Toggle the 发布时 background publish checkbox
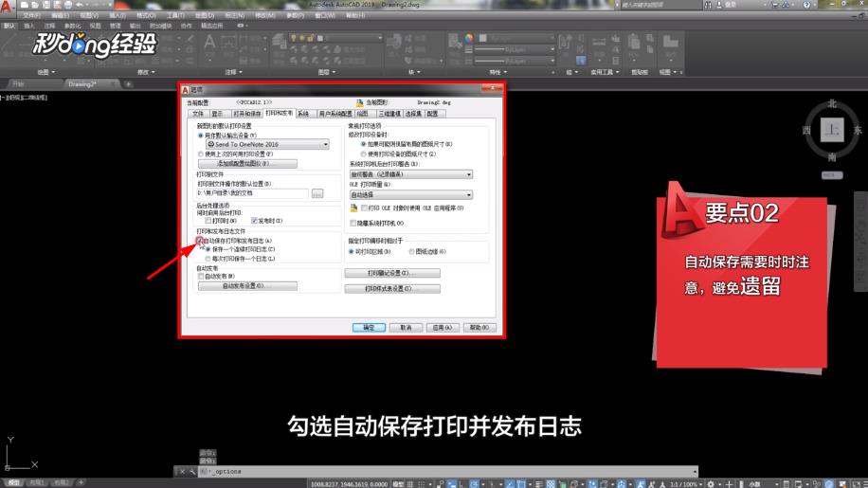 (254, 221)
